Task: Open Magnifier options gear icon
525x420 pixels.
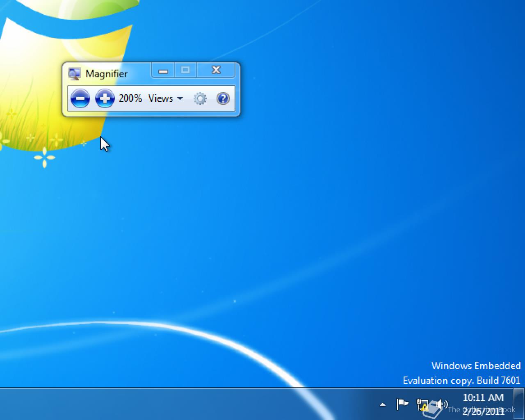Action: click(200, 98)
